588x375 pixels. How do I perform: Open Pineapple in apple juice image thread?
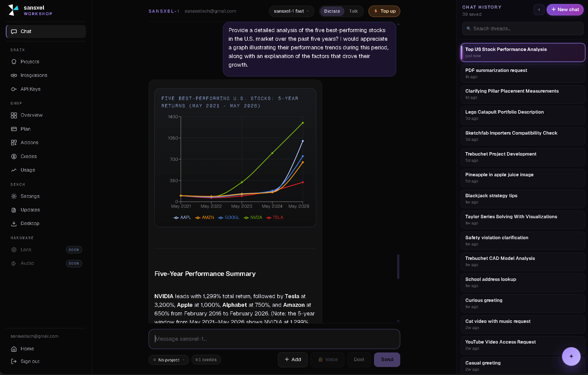point(523,178)
